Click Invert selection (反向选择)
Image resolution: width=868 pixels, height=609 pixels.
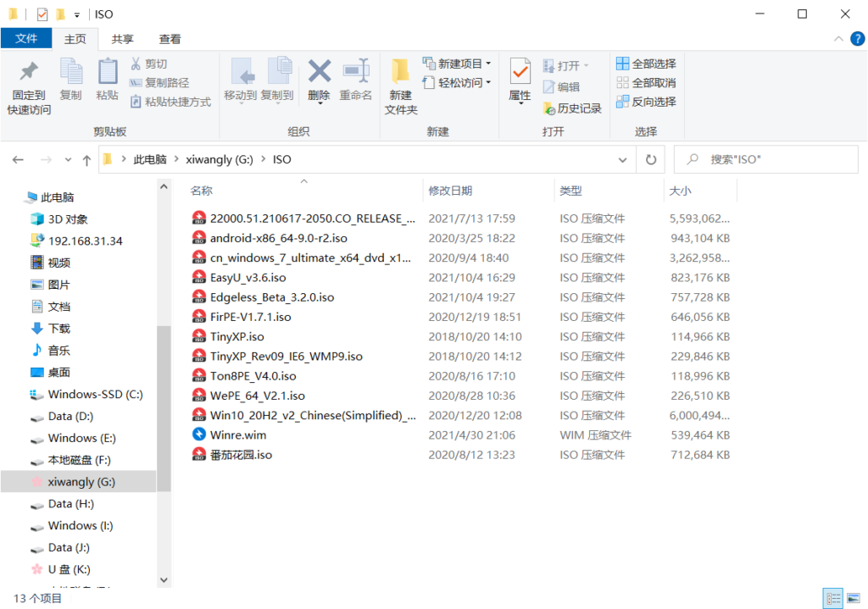[646, 102]
